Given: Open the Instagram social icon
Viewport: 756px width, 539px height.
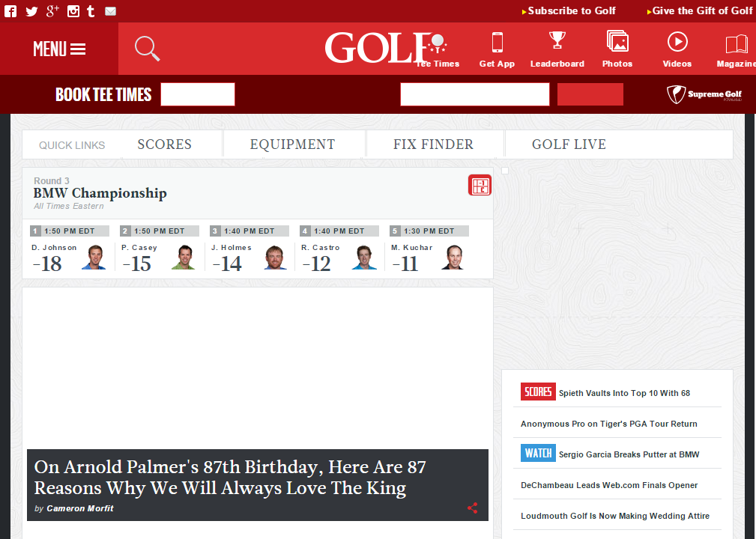Looking at the screenshot, I should click(73, 11).
